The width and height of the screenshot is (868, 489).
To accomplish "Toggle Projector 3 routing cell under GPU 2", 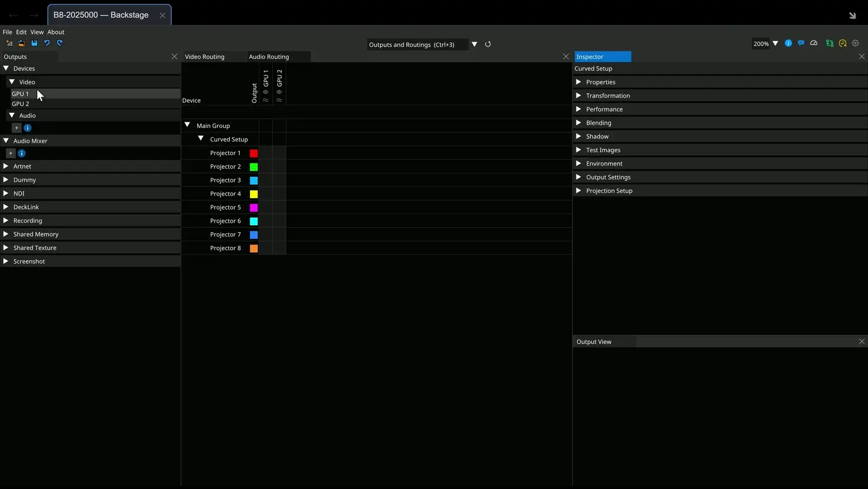I will [x=279, y=181].
